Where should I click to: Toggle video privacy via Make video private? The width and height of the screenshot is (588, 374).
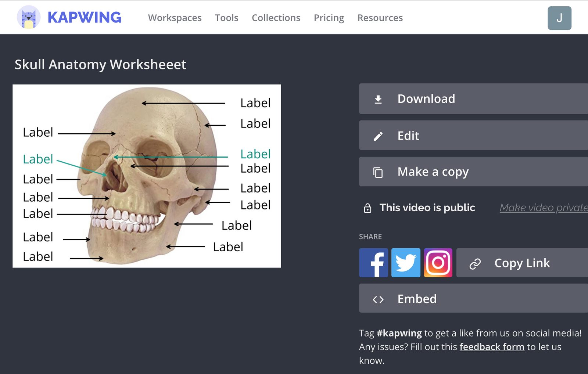(543, 208)
